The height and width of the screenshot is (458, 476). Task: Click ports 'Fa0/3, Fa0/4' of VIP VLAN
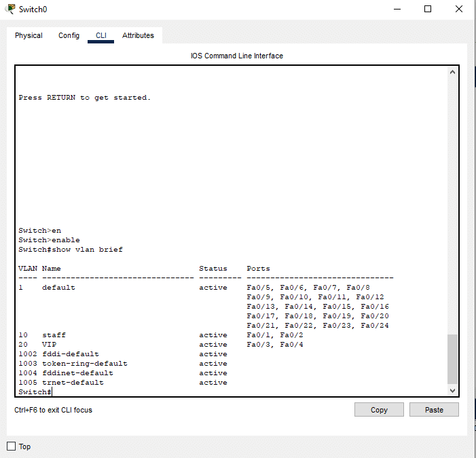[x=275, y=344]
